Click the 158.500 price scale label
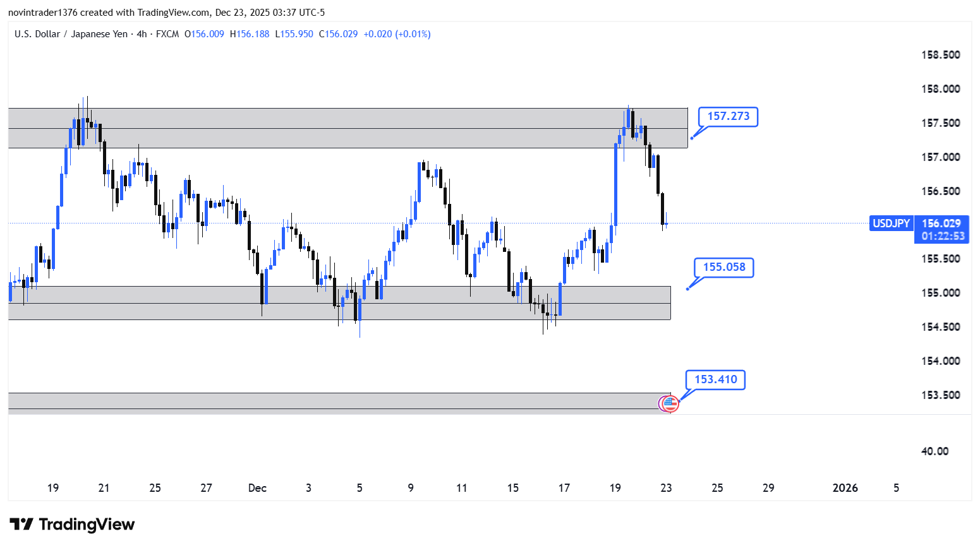Screen dimensions: 980x548 coord(940,55)
